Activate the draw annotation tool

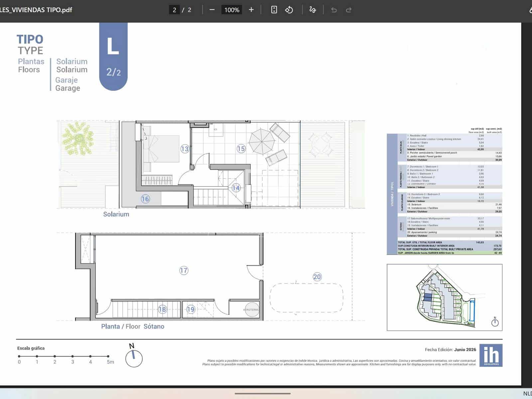click(x=313, y=10)
